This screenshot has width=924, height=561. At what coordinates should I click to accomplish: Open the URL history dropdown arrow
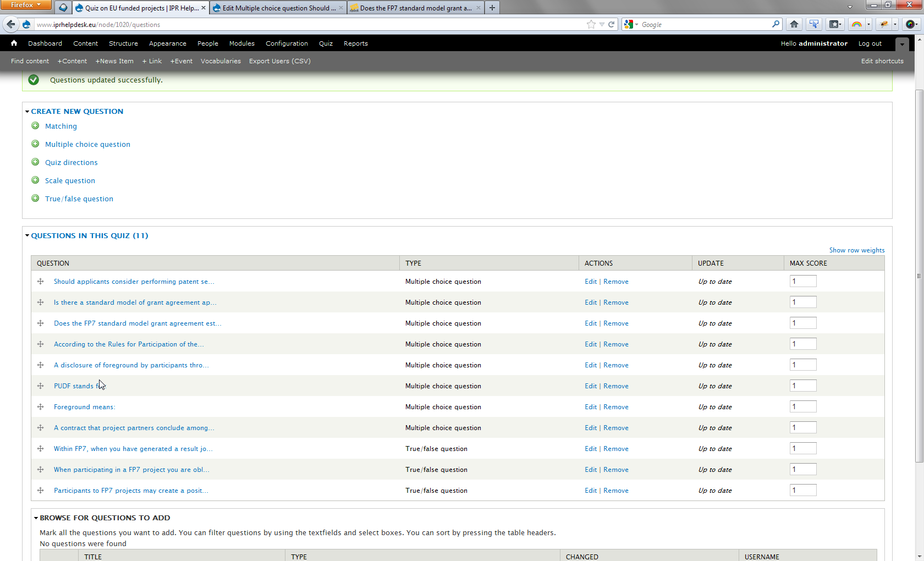[602, 24]
